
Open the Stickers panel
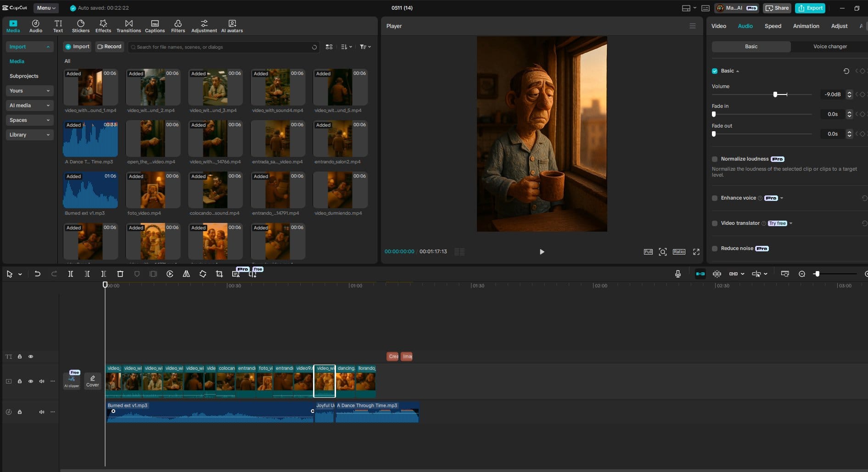coord(80,26)
